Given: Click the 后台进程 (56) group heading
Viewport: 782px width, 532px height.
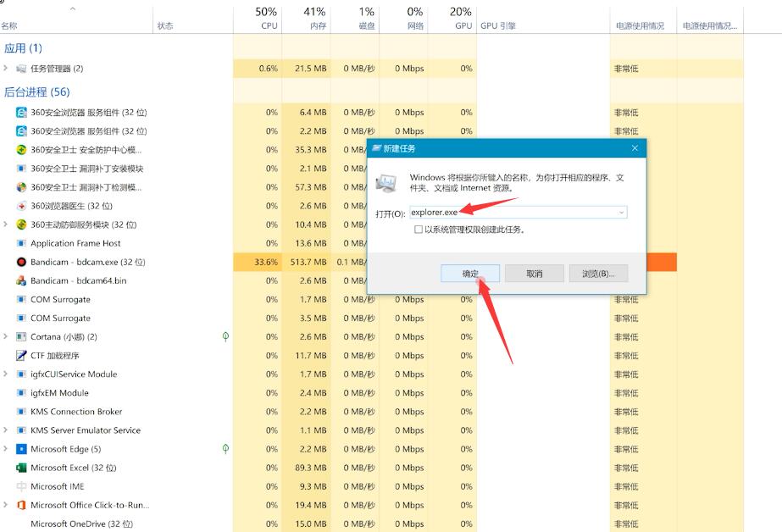Looking at the screenshot, I should pos(37,92).
